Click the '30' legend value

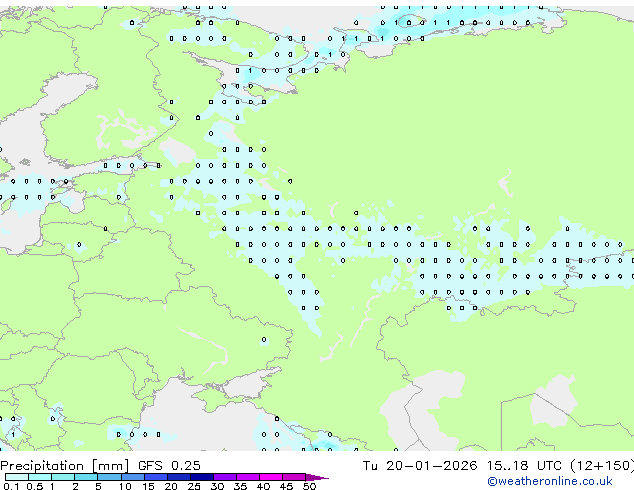point(217,486)
